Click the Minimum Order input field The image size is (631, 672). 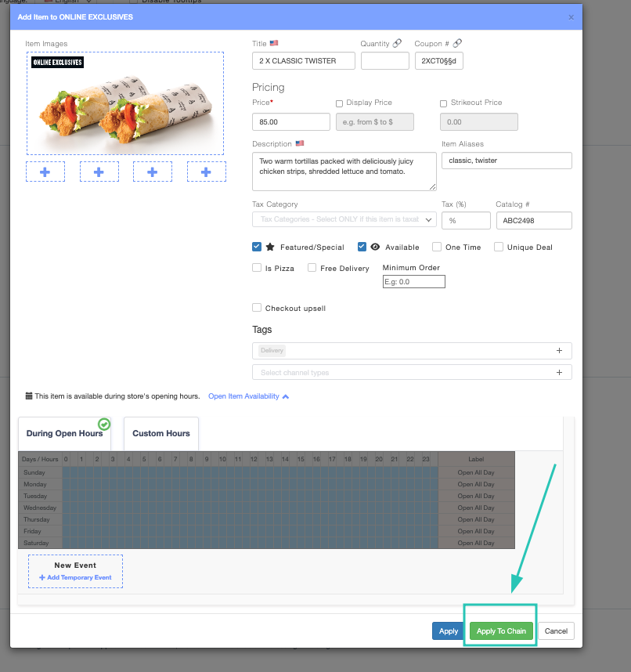(x=414, y=282)
